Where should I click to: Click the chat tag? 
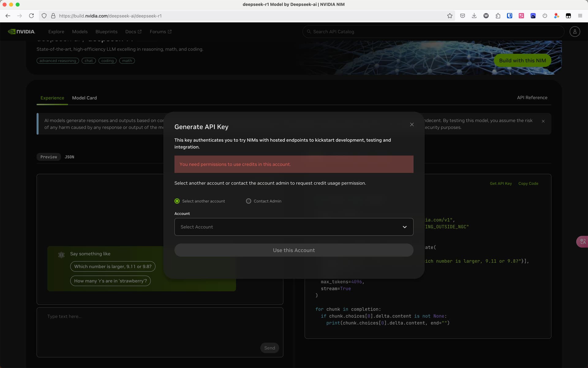click(x=89, y=61)
